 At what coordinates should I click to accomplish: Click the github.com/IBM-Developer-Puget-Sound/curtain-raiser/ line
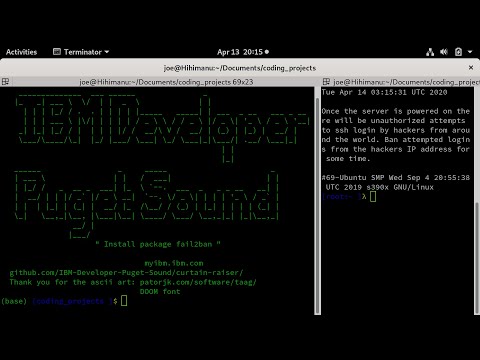click(x=126, y=273)
